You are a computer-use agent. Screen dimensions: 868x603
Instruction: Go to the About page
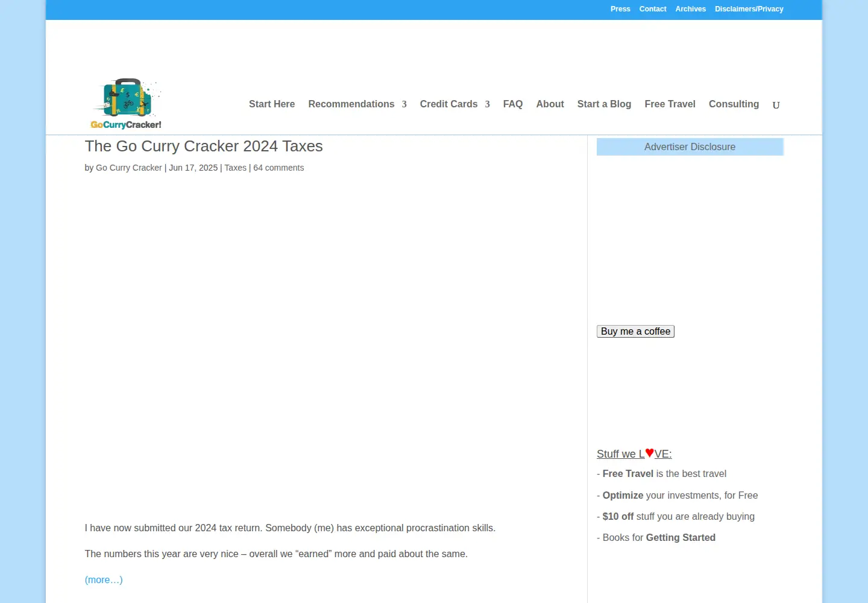point(550,104)
